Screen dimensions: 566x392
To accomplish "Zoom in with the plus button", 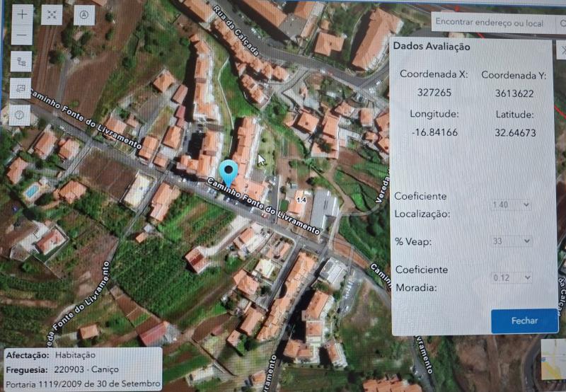I will pyautogui.click(x=22, y=14).
